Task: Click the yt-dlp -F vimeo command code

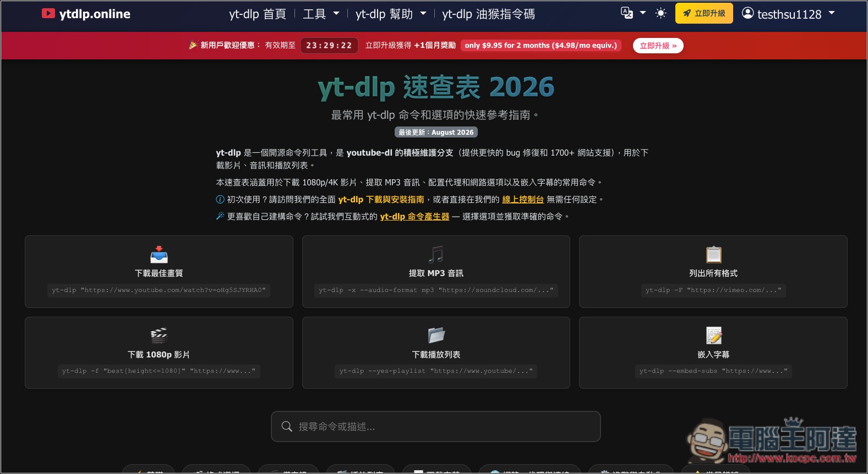Action: 713,290
